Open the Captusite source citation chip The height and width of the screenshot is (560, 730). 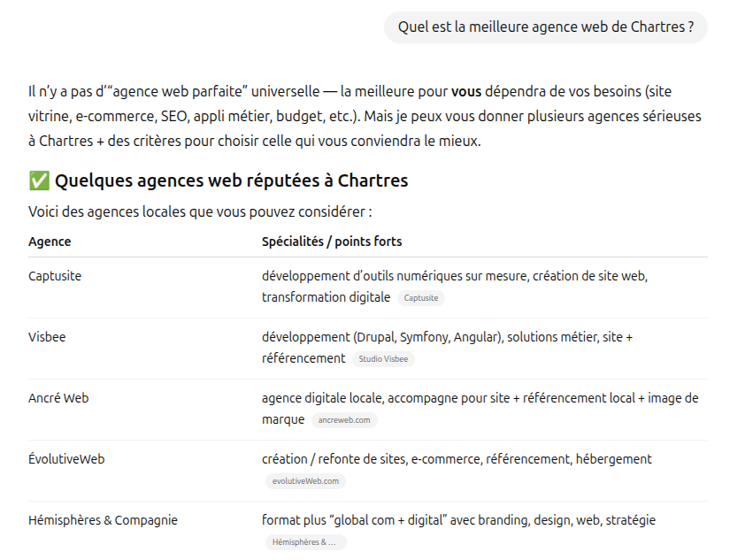pyautogui.click(x=420, y=298)
